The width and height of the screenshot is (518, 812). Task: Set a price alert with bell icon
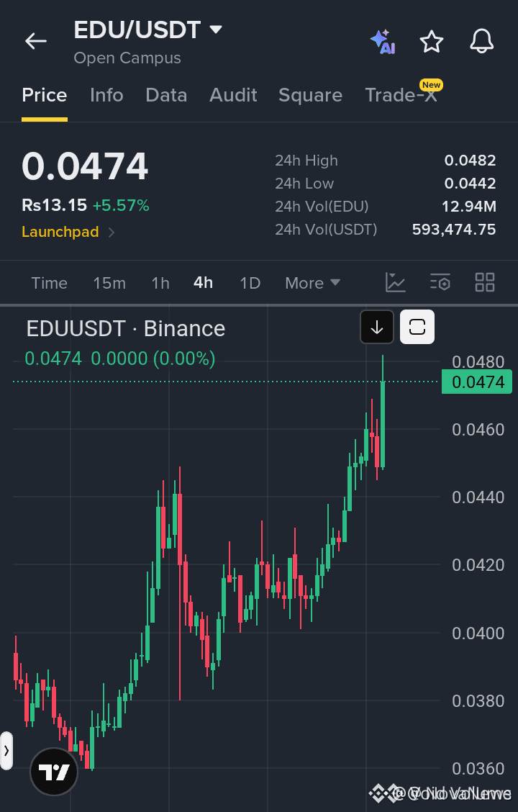coord(481,41)
